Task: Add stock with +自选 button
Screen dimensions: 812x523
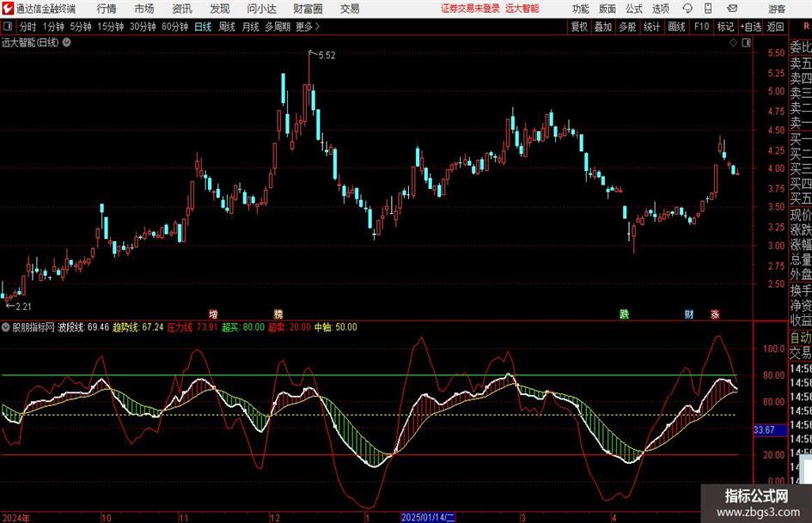Action: coord(751,27)
